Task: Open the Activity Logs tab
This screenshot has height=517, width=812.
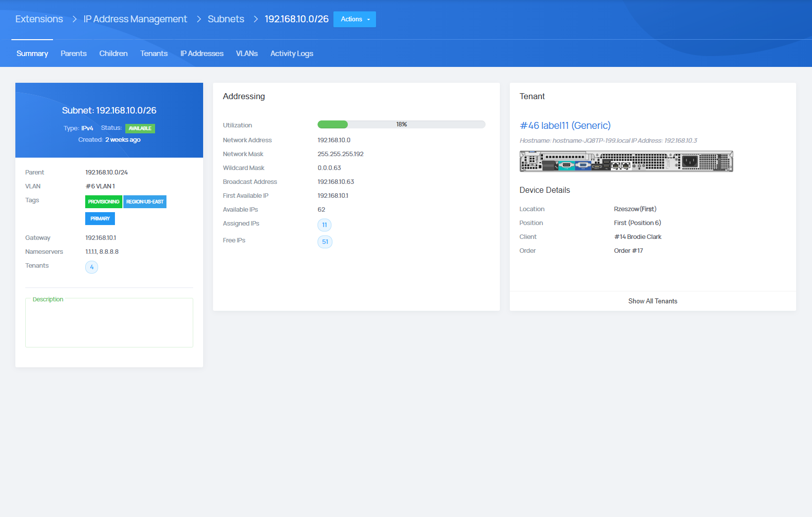Action: pyautogui.click(x=292, y=54)
